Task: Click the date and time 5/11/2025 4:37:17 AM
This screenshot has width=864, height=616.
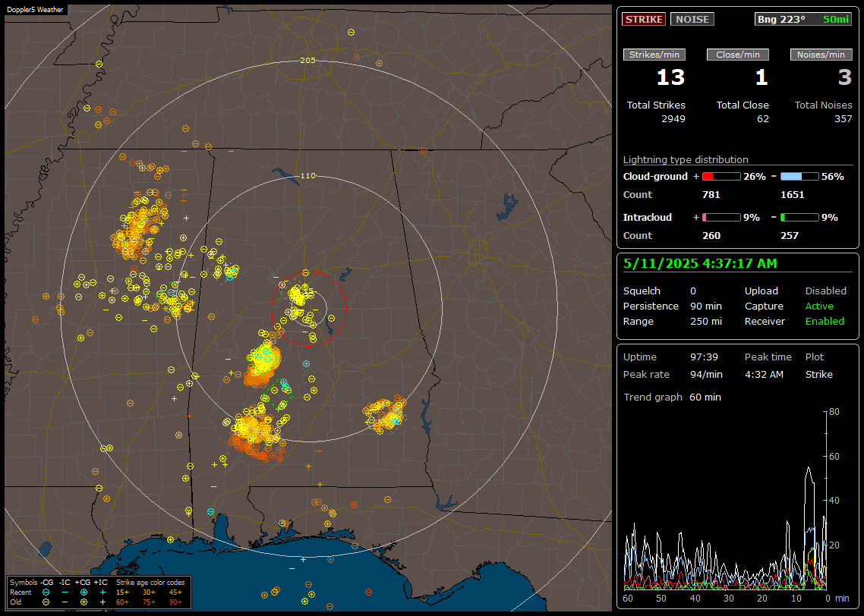Action: coord(700,264)
